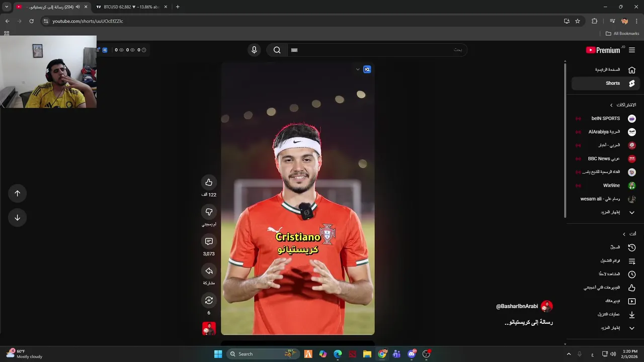This screenshot has height=362, width=644.
Task: Open Downloads in sidebar
Action: tap(605, 314)
